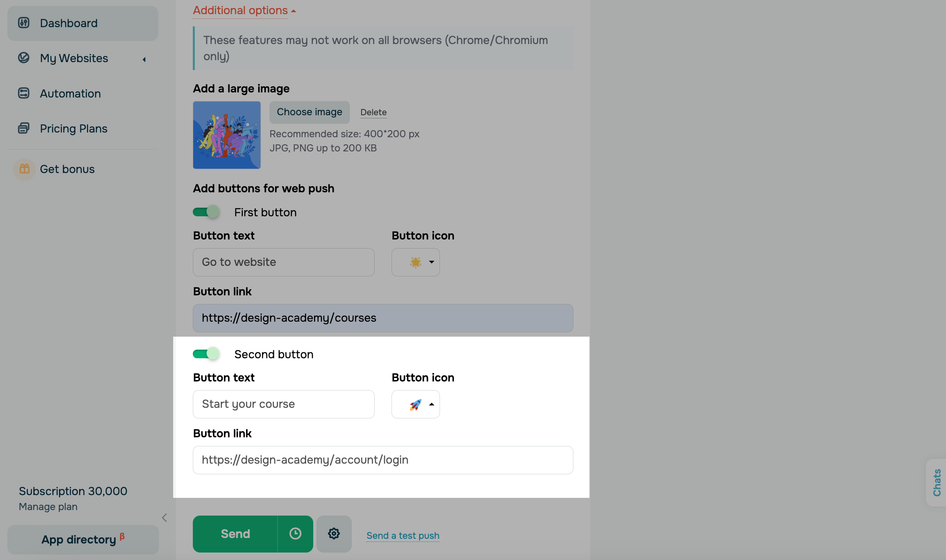
Task: Click the Send a test push link
Action: click(403, 536)
